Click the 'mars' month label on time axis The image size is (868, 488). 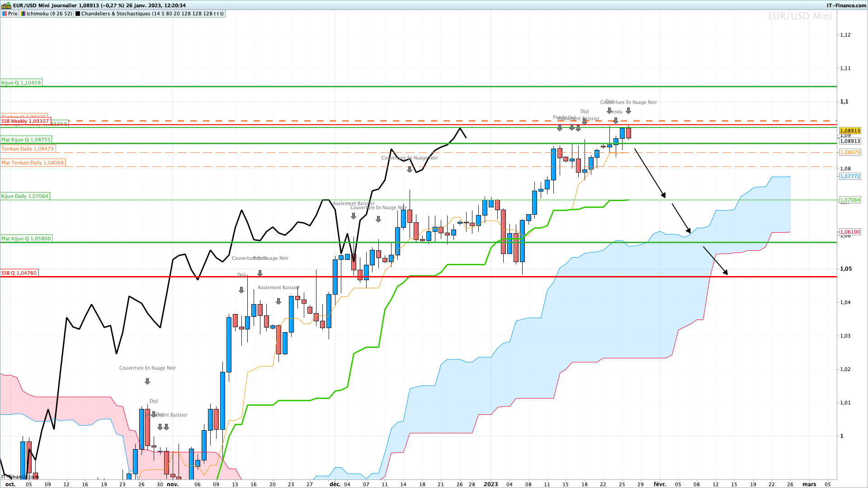click(809, 484)
